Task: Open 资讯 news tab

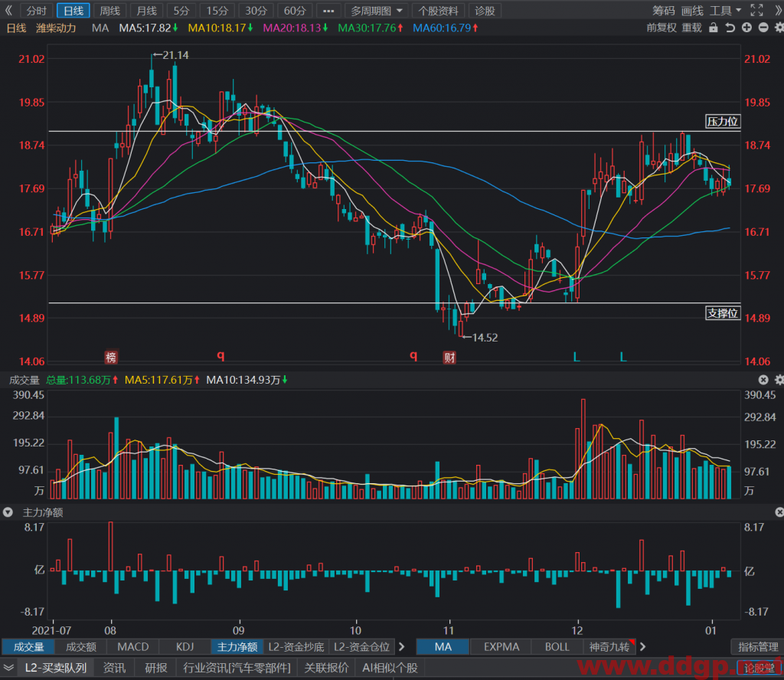Action: click(115, 668)
